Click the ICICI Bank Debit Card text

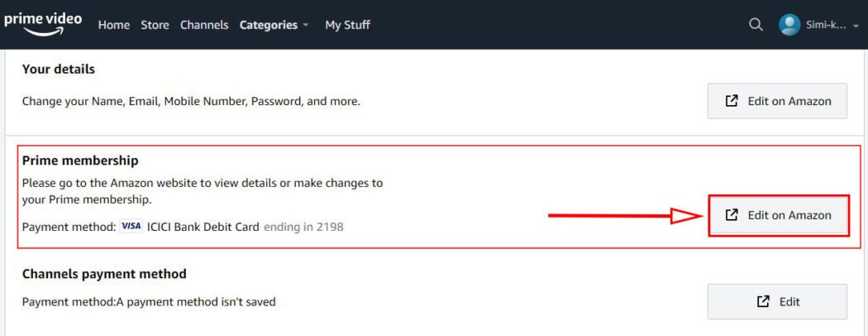coord(203,226)
